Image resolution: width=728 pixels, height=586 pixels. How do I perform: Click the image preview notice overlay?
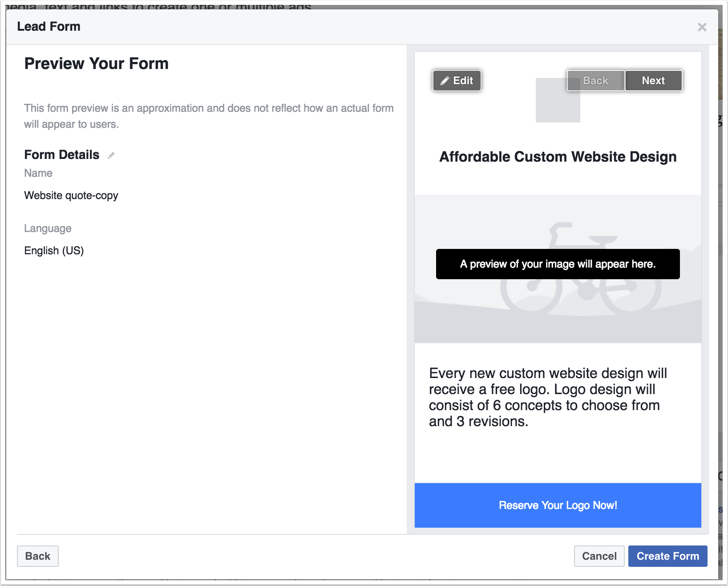(x=558, y=264)
